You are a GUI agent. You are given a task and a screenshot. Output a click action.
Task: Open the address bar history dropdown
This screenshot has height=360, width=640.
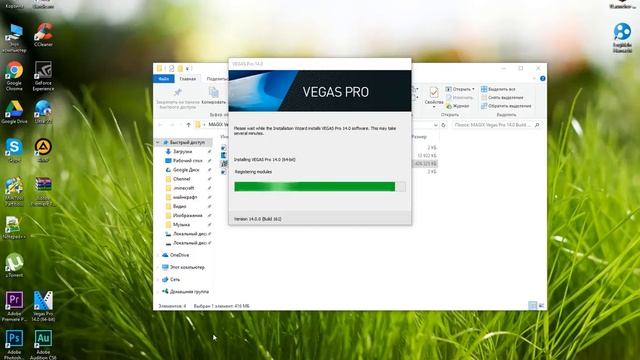point(436,125)
